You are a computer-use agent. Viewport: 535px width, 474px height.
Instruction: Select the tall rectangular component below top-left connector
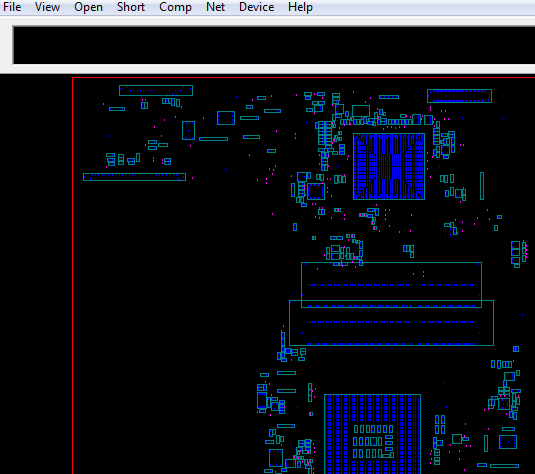(x=188, y=130)
